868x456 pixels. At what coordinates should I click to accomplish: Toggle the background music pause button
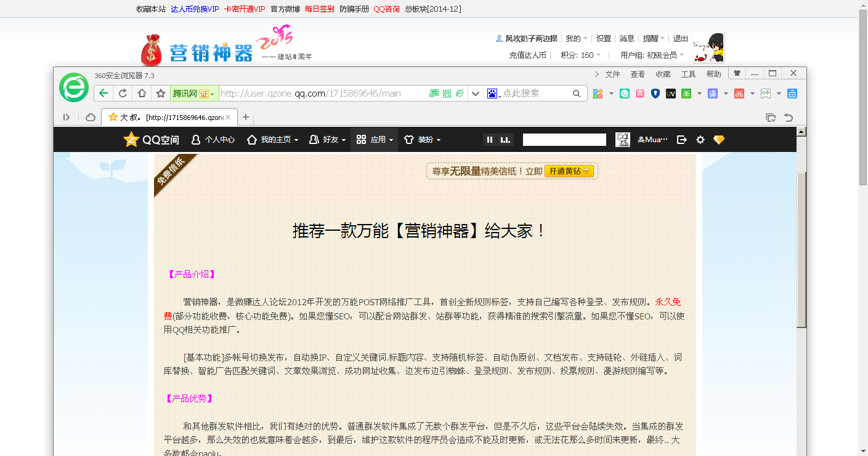pos(489,140)
